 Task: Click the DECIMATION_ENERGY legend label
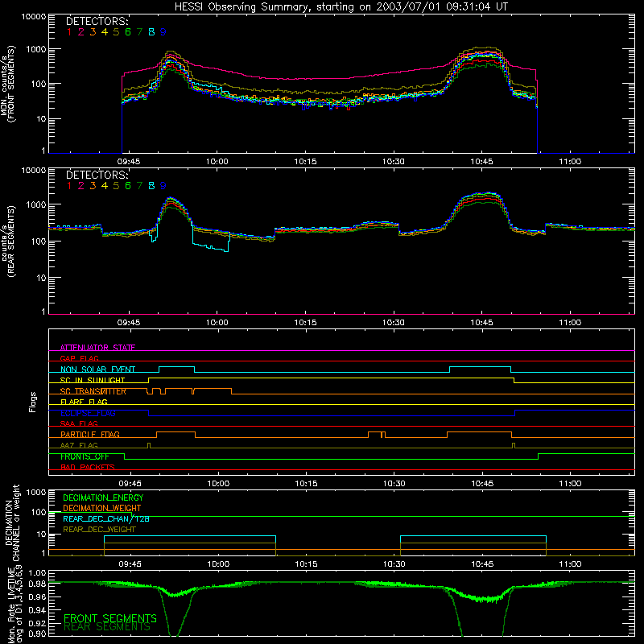point(103,497)
